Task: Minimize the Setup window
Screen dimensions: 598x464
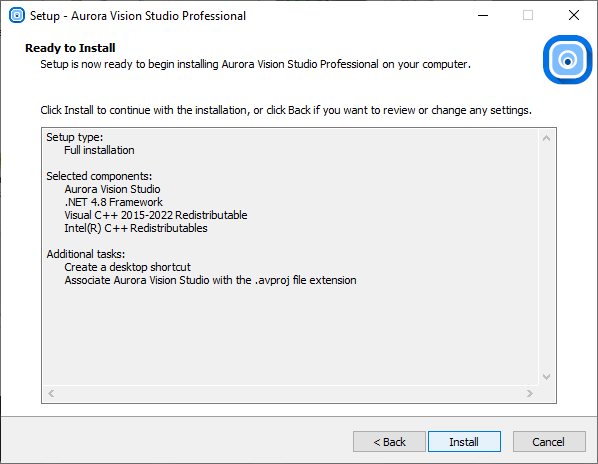Action: (x=483, y=16)
